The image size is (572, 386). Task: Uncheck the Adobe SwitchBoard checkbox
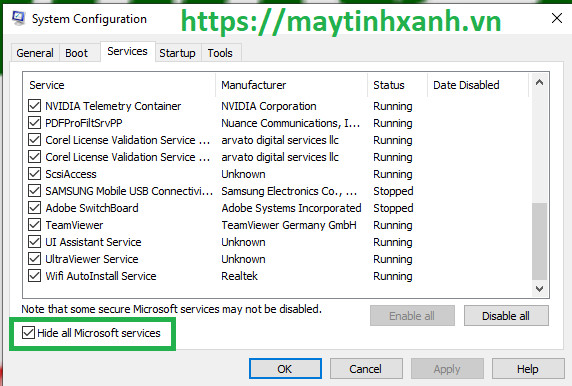click(x=34, y=208)
